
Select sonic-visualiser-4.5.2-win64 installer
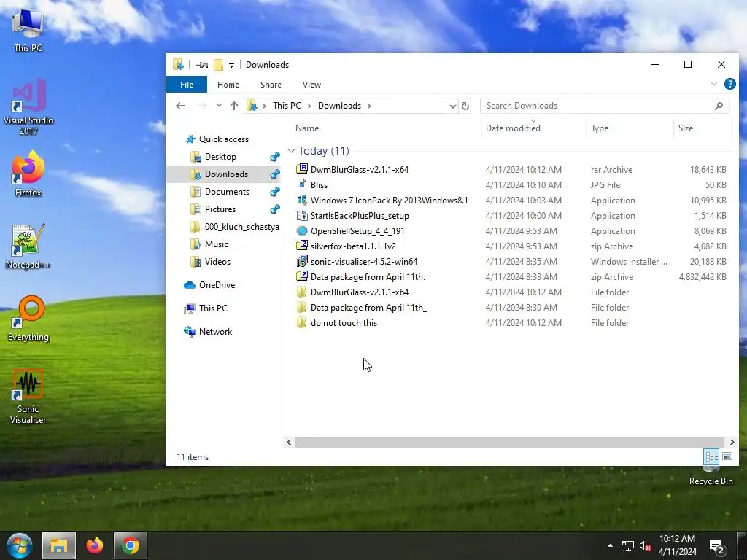363,262
